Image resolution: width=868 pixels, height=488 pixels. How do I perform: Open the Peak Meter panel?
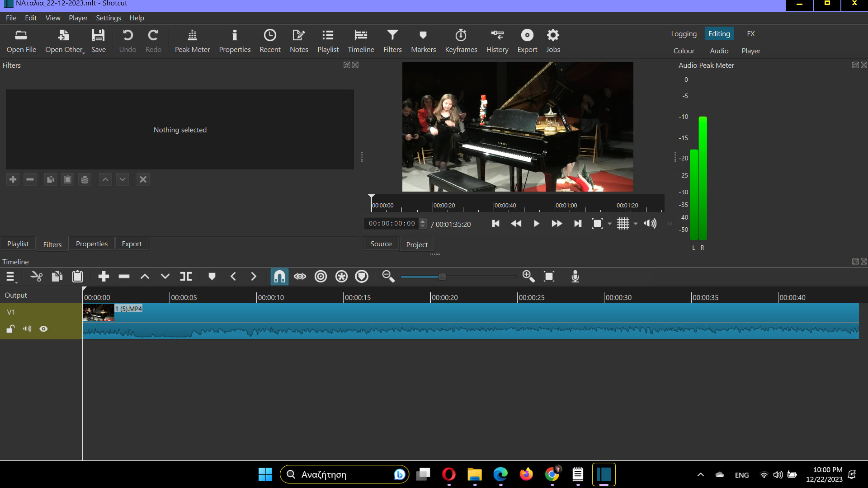coord(192,41)
